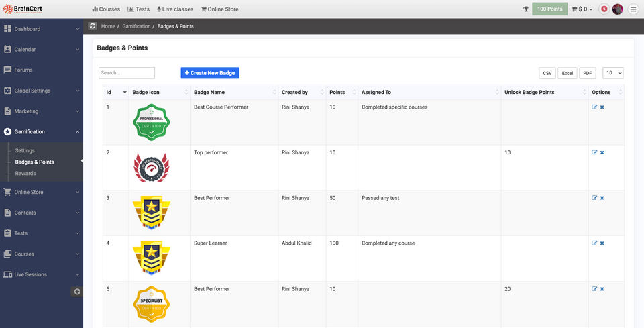Image resolution: width=644 pixels, height=328 pixels.
Task: Edit the Best Course Performer badge
Action: point(594,107)
